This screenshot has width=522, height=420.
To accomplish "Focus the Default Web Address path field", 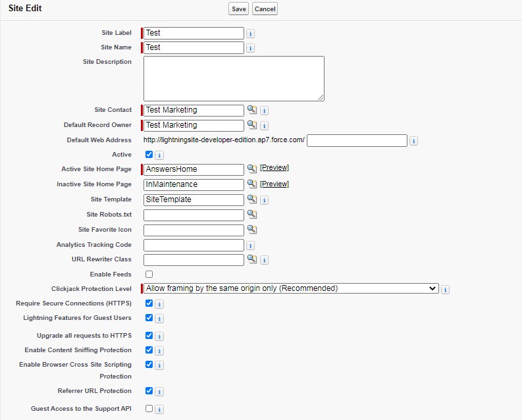I will coord(357,140).
